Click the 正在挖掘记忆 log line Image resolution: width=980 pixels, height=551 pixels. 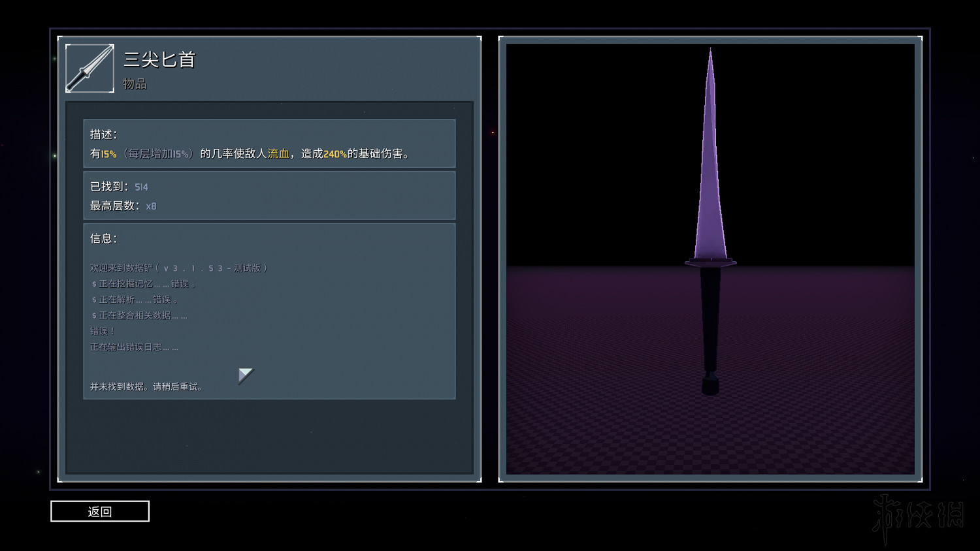144,283
